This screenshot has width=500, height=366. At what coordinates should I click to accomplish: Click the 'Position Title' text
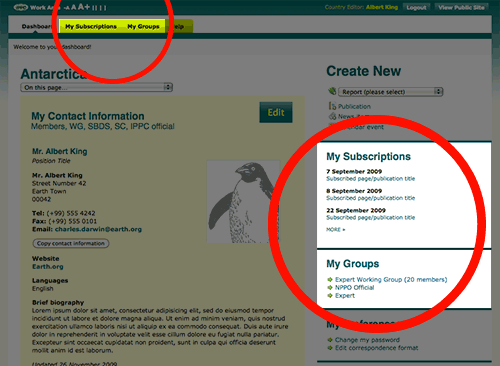tap(51, 161)
